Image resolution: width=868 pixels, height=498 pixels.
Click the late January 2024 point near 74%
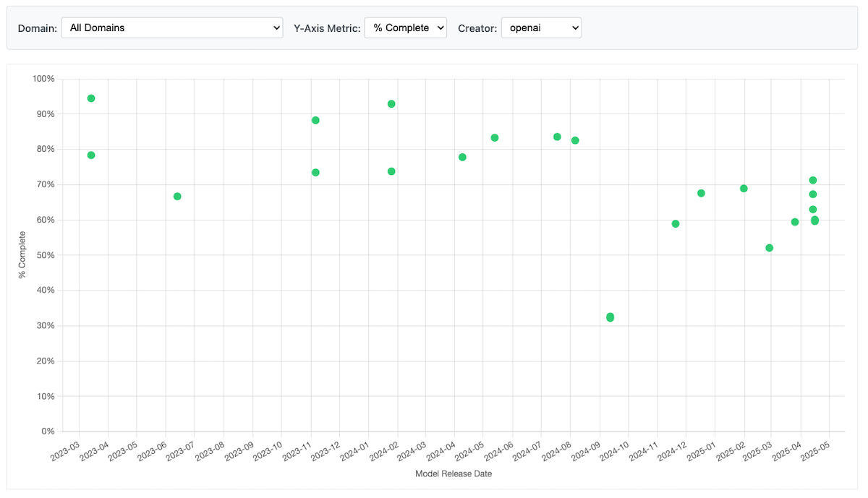click(391, 171)
